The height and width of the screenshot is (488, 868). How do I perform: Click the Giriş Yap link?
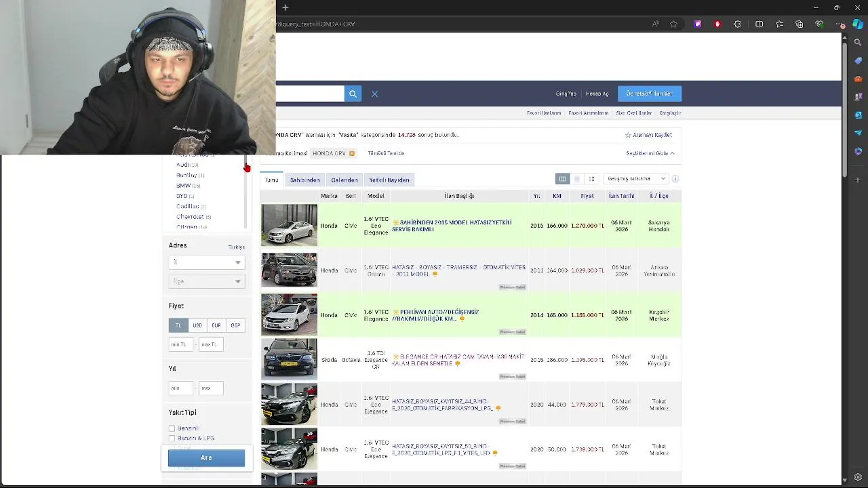(566, 94)
